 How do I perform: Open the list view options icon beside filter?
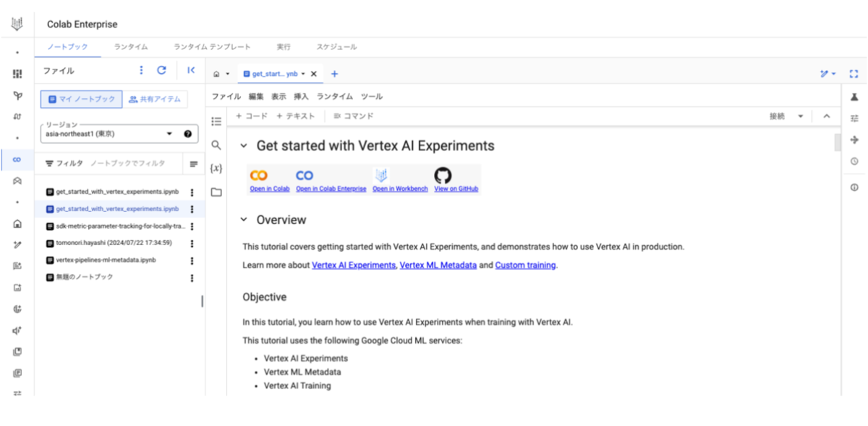(x=194, y=164)
